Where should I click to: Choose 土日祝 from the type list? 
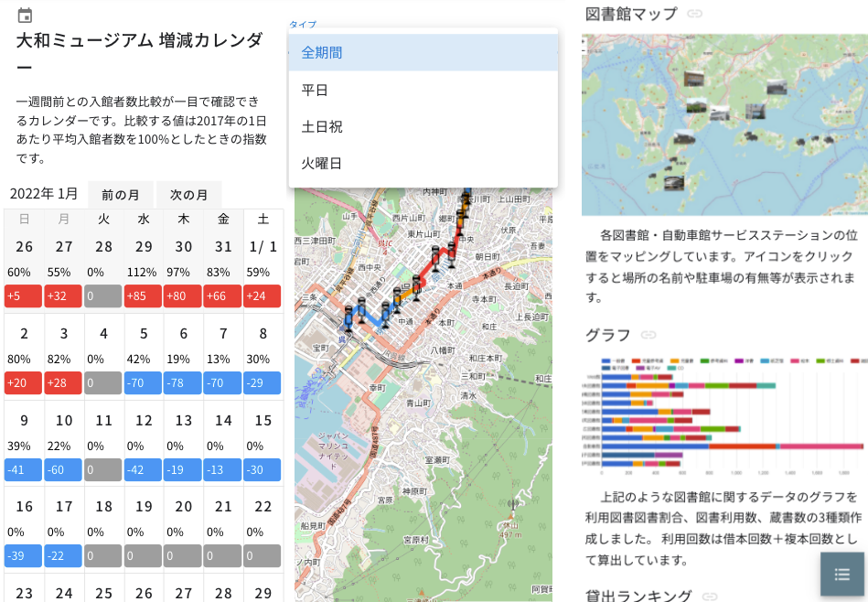423,127
